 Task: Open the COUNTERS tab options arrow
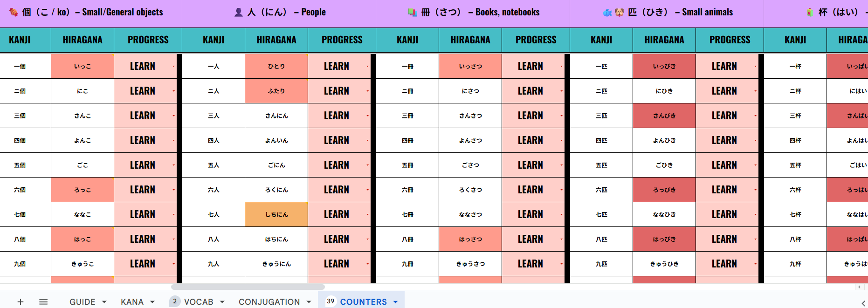[x=396, y=302]
